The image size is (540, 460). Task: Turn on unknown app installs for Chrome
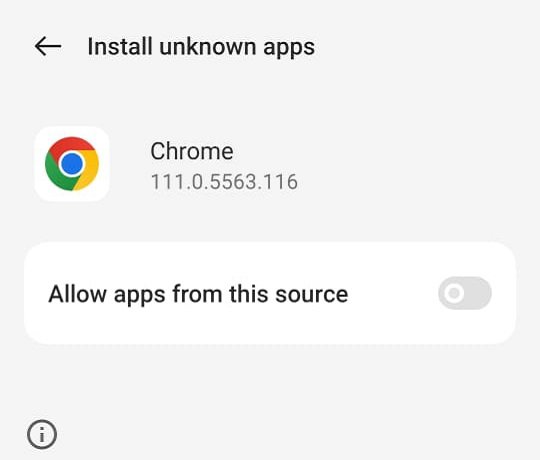coord(465,293)
